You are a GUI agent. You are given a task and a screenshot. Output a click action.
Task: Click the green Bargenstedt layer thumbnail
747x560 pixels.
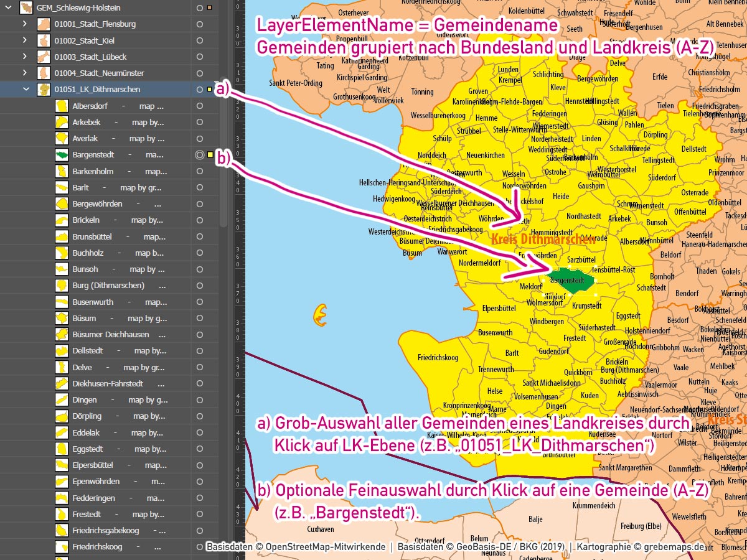click(x=61, y=155)
